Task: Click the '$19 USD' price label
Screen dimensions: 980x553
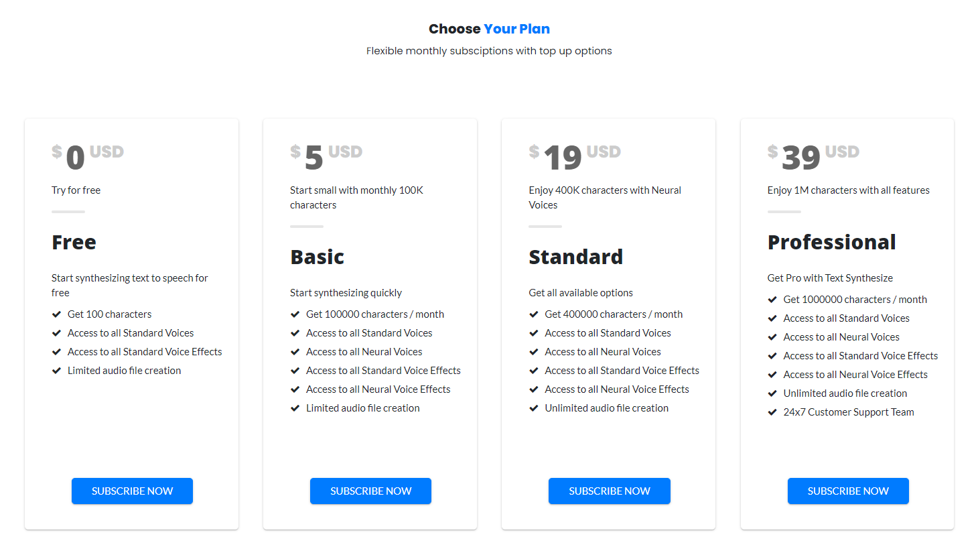Action: [575, 156]
